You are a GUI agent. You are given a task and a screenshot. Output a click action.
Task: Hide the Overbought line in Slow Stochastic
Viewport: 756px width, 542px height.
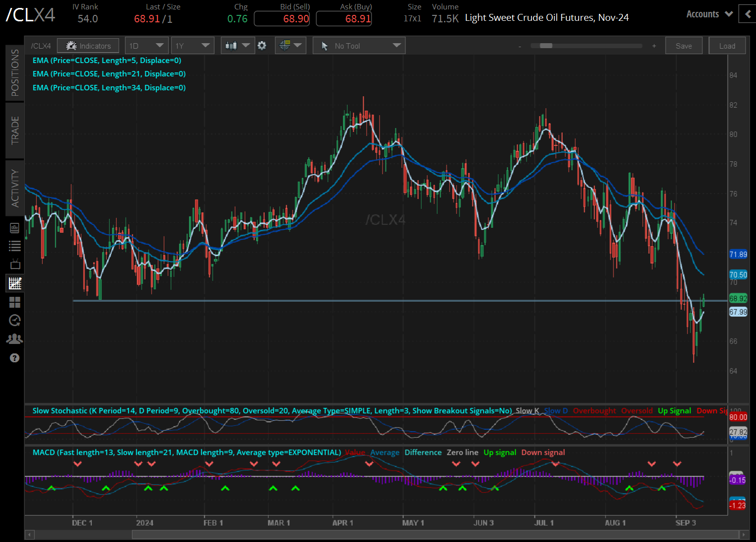click(594, 410)
